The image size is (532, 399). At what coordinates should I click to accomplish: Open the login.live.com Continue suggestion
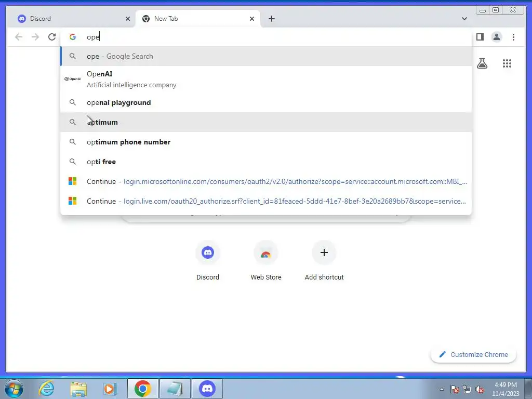[x=266, y=201]
